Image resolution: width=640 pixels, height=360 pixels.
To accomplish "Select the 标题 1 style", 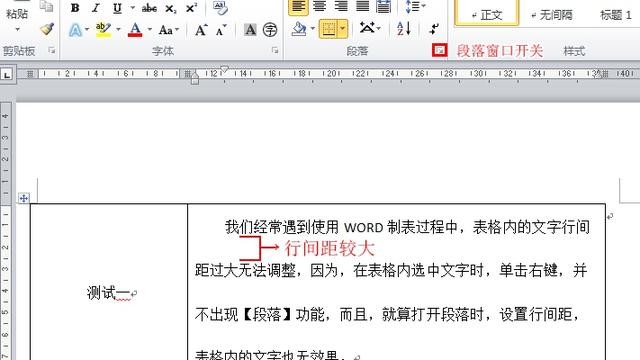I will pyautogui.click(x=616, y=15).
